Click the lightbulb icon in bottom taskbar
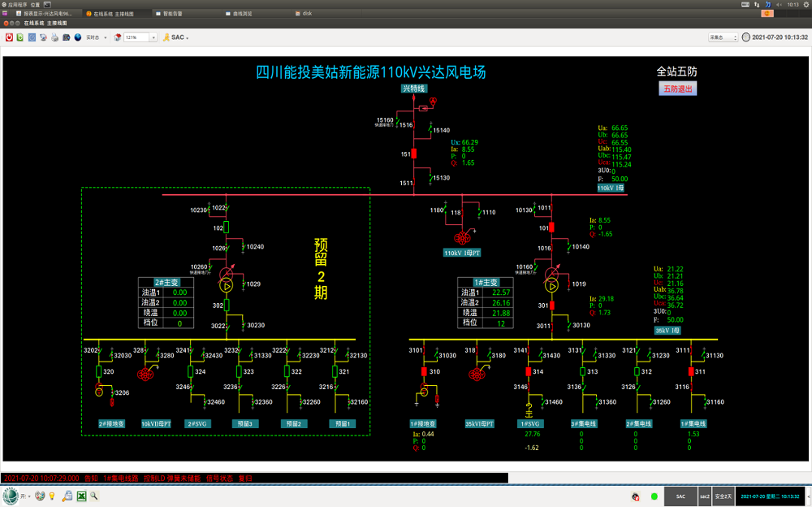 tap(52, 496)
